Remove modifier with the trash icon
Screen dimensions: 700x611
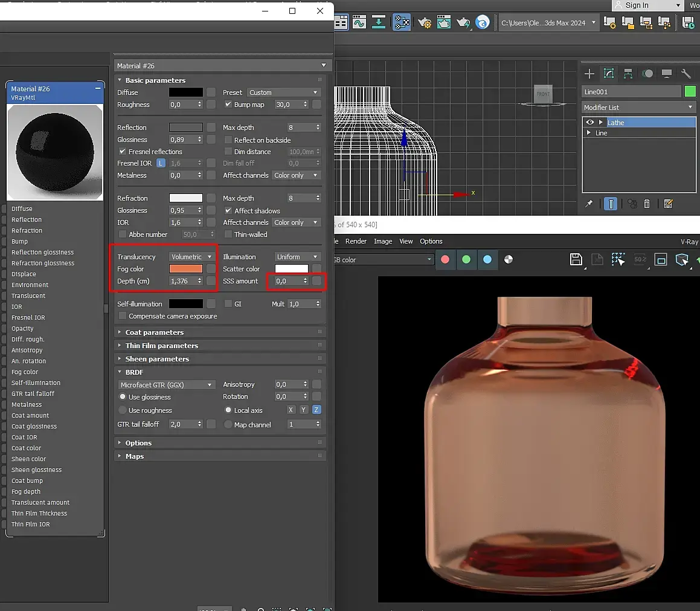pos(647,204)
